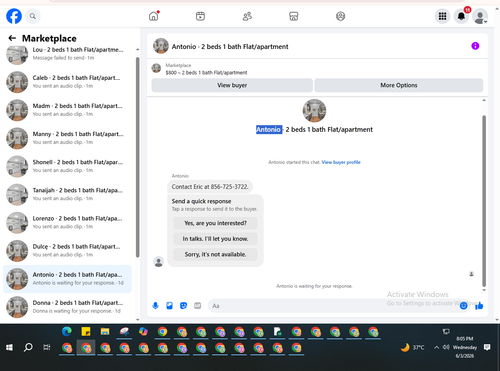Attach a photo with the image icon

tap(169, 306)
